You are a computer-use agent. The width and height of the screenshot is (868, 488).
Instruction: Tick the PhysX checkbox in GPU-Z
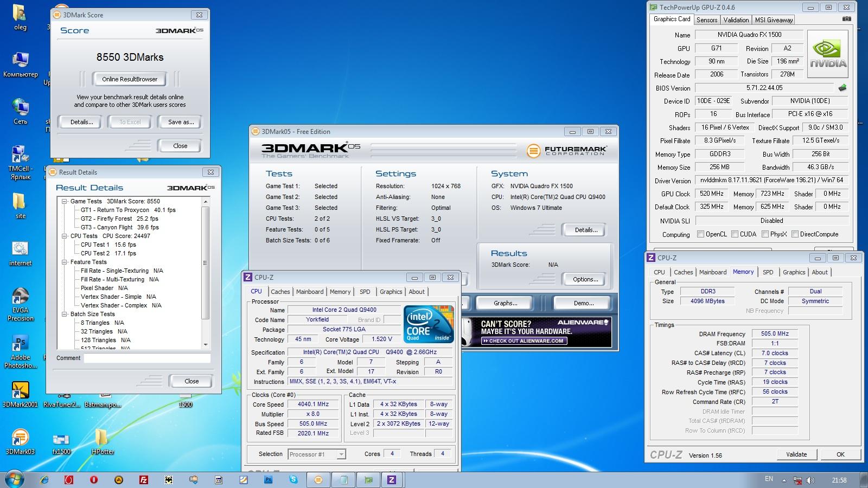point(765,234)
